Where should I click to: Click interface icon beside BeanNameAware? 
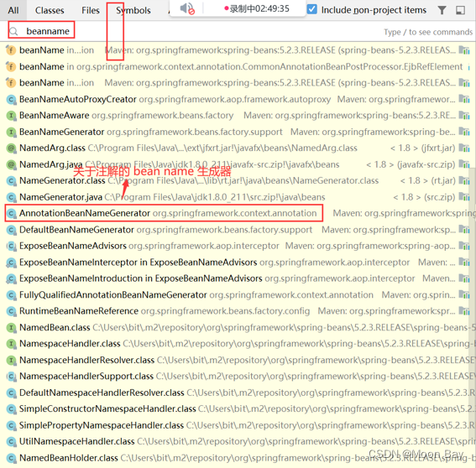point(11,116)
